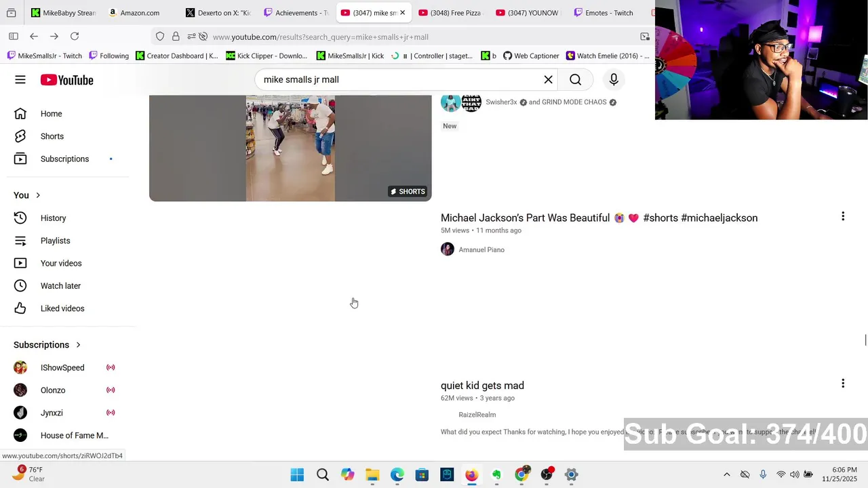Open the Web Captioner bookmark

point(531,56)
